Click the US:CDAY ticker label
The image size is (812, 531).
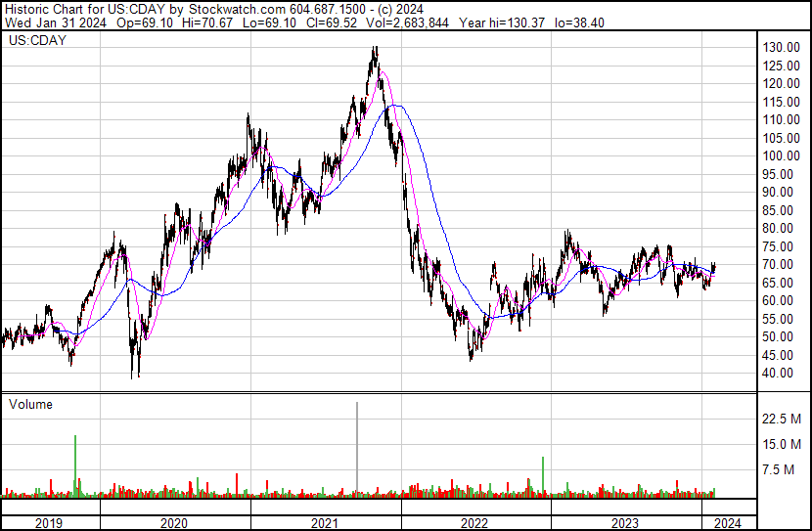pyautogui.click(x=36, y=42)
